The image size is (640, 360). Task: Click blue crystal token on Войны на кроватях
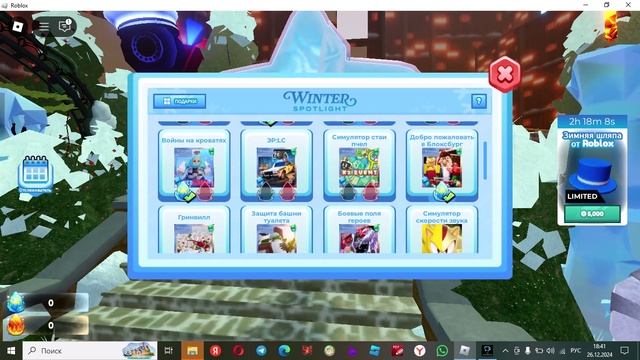pyautogui.click(x=183, y=191)
